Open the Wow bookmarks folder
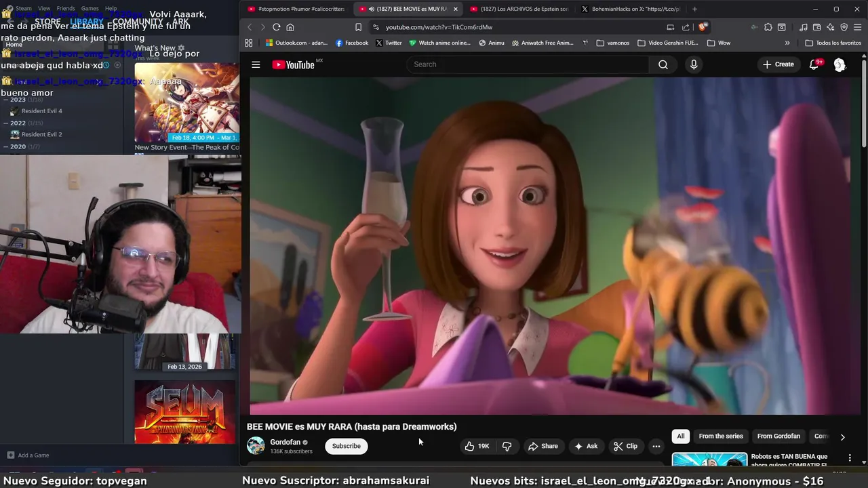 [x=719, y=43]
